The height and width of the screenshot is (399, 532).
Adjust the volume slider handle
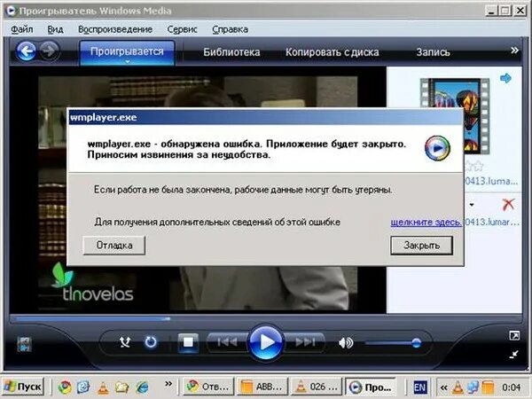tap(416, 343)
